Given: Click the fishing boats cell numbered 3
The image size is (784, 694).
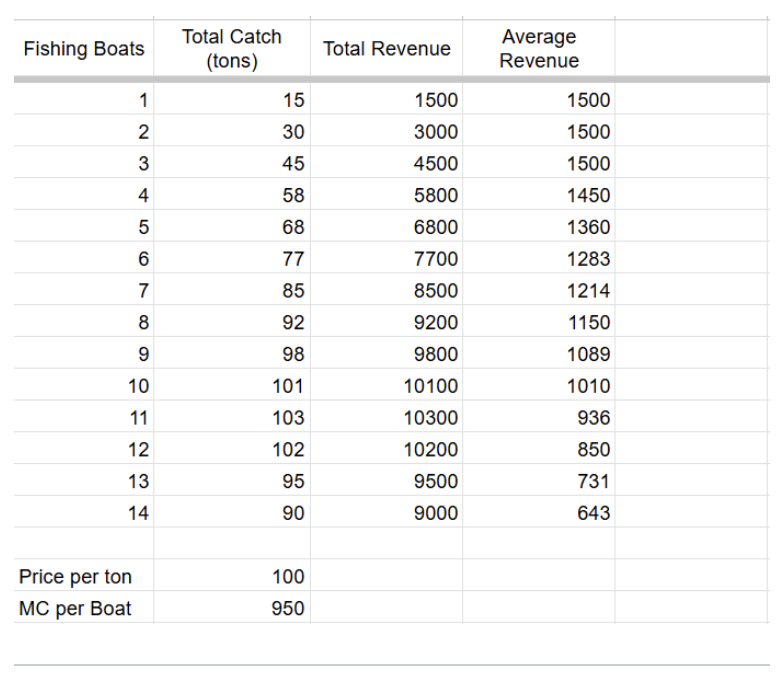Looking at the screenshot, I should [84, 162].
